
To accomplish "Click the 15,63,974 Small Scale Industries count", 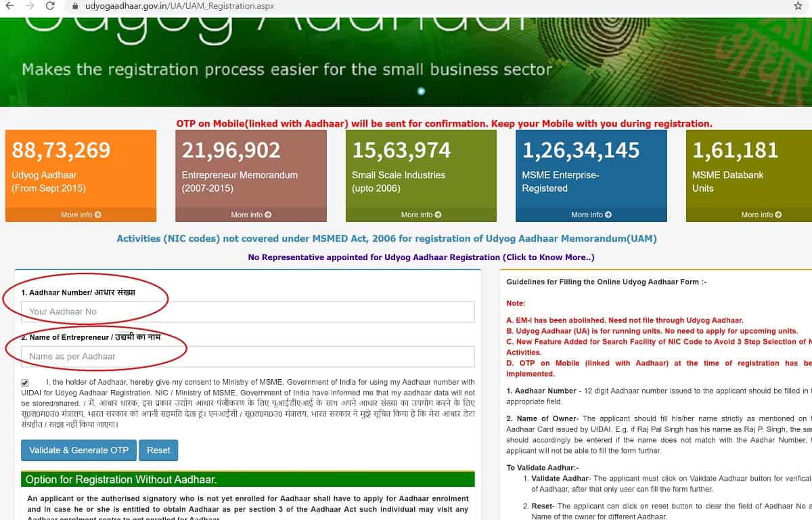I will click(401, 150).
